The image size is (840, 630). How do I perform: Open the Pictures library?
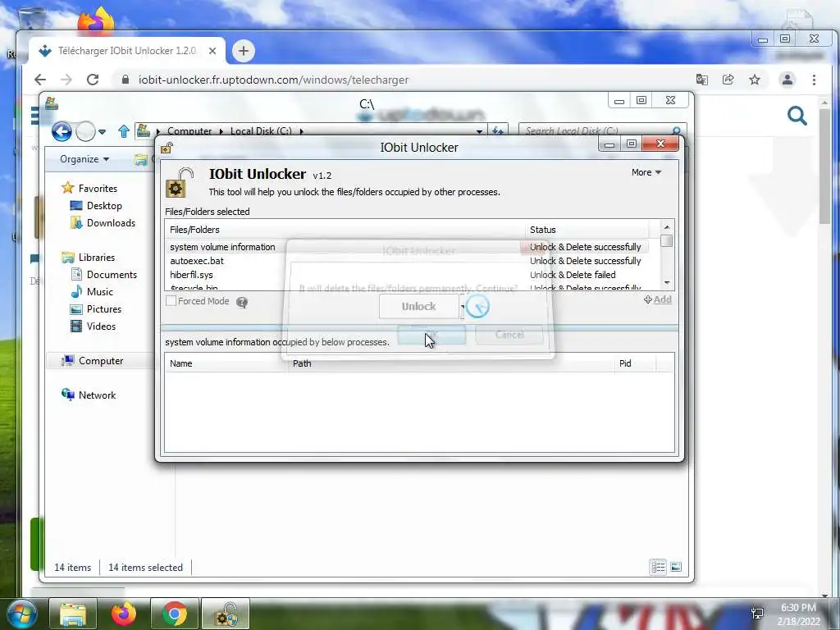104,309
